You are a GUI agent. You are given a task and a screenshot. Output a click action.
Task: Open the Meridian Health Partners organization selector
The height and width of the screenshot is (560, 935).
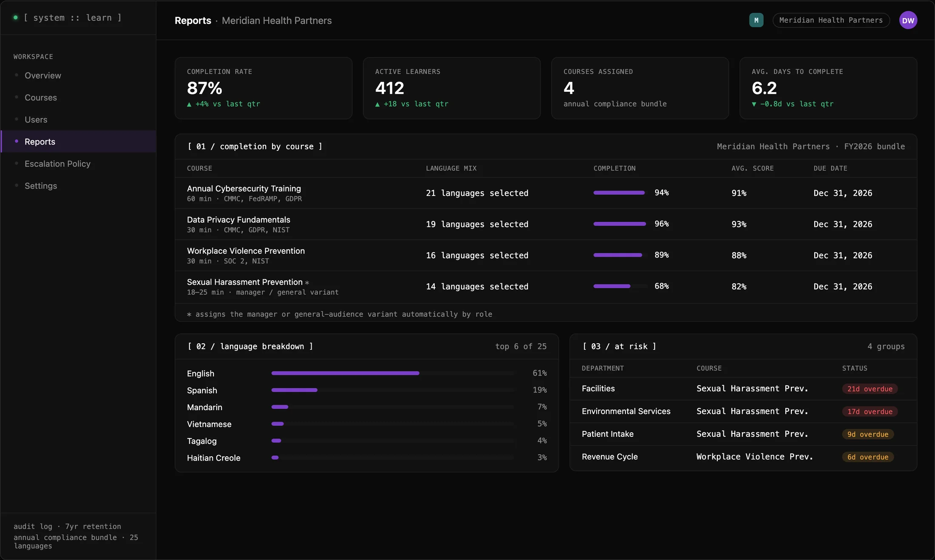[831, 20]
